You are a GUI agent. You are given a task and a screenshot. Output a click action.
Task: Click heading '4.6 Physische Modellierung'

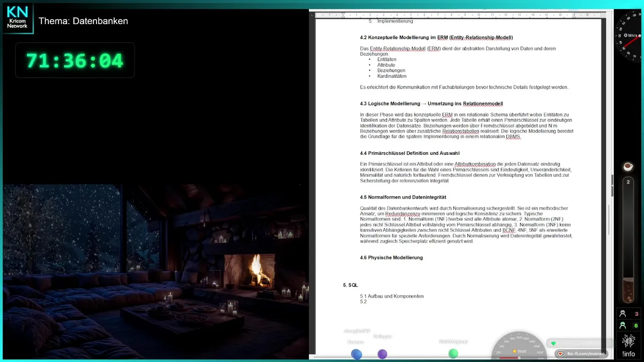391,257
